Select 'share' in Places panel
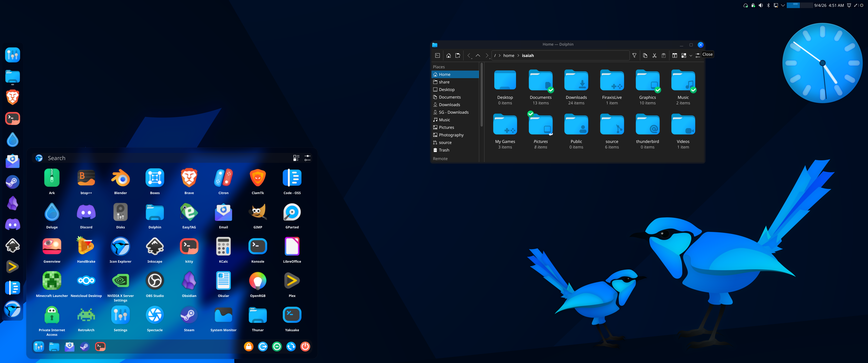Viewport: 868px width, 363px height. pyautogui.click(x=455, y=82)
